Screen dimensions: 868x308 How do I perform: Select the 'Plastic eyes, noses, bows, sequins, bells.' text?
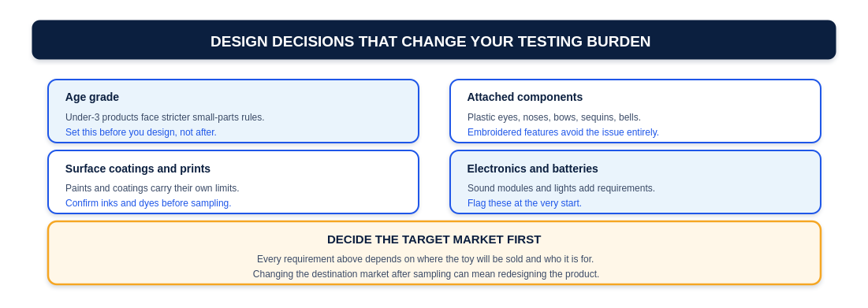point(554,117)
